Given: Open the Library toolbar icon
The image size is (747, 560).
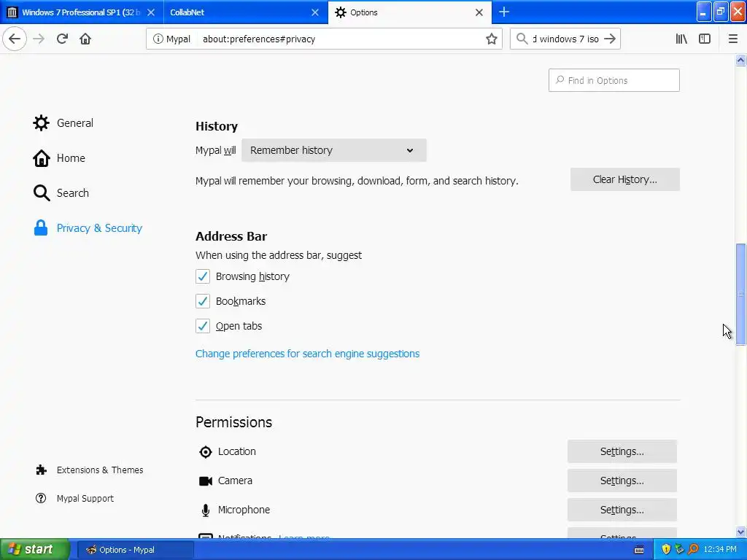Looking at the screenshot, I should (x=681, y=39).
